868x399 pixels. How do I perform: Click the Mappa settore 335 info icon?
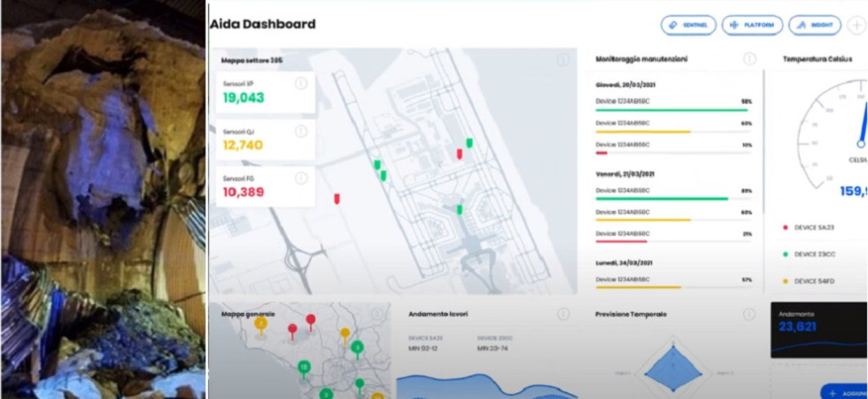[563, 59]
